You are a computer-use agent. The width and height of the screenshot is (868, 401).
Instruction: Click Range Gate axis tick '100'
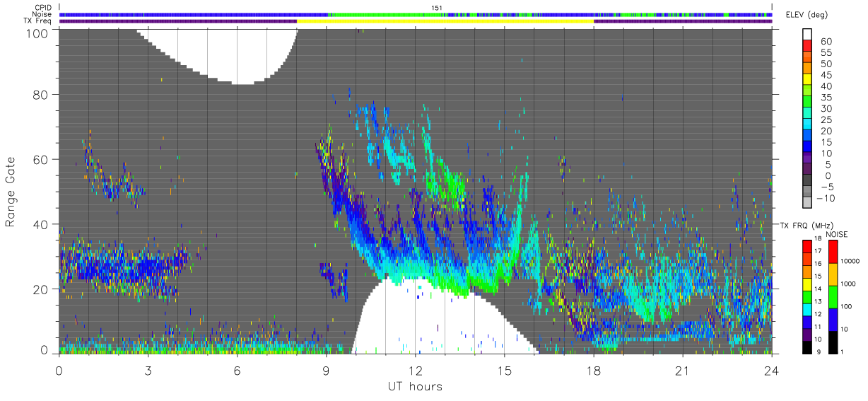coord(38,33)
